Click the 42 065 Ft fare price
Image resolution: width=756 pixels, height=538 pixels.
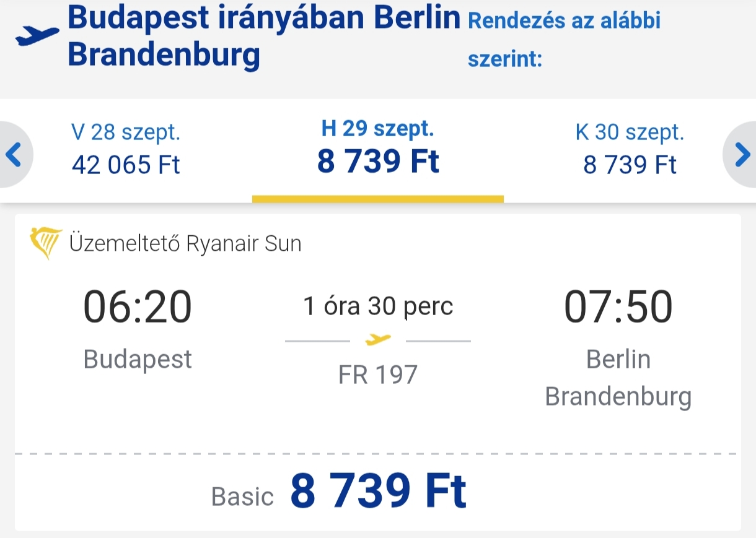click(x=126, y=165)
